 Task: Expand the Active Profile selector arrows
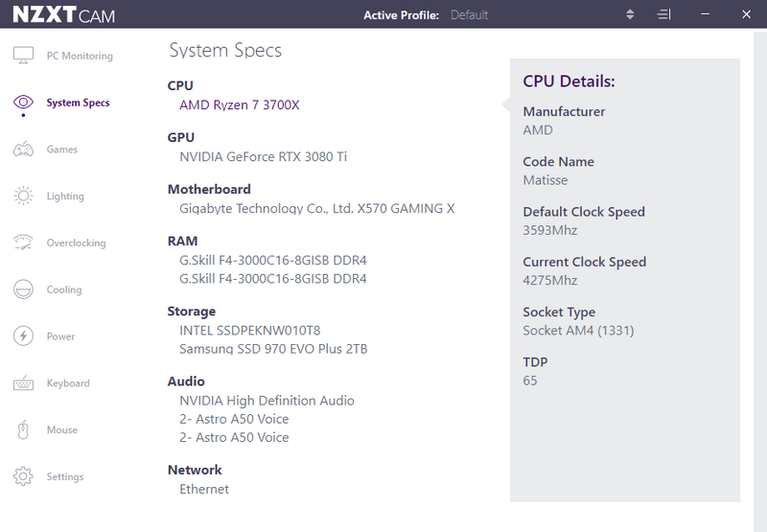(630, 14)
